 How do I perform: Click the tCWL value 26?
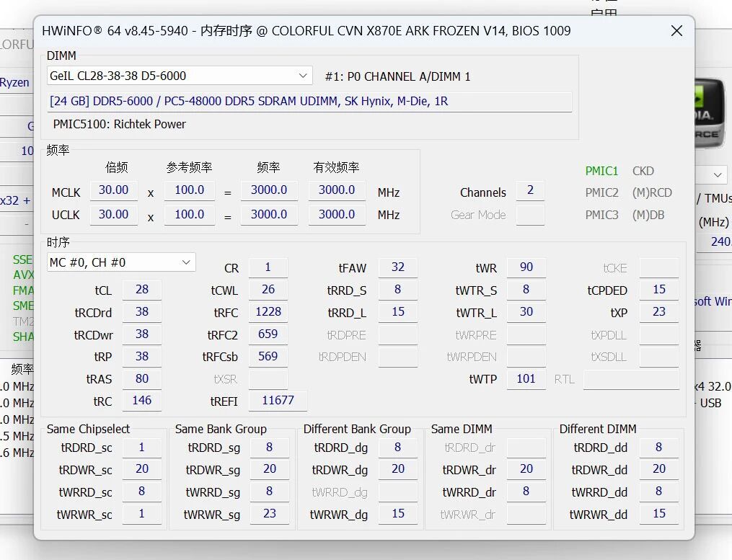tap(268, 290)
